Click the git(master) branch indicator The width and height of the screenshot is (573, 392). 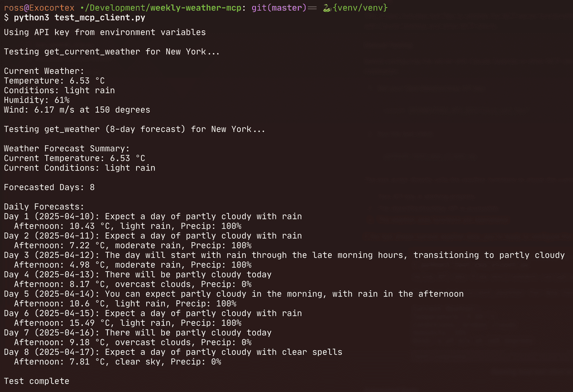(278, 8)
